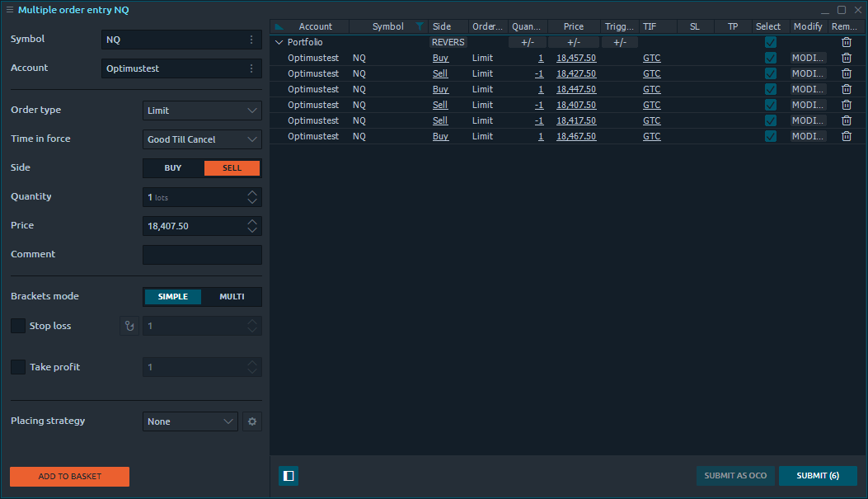The image size is (868, 499).
Task: Increase Quantity with the up arrow
Action: 252,193
